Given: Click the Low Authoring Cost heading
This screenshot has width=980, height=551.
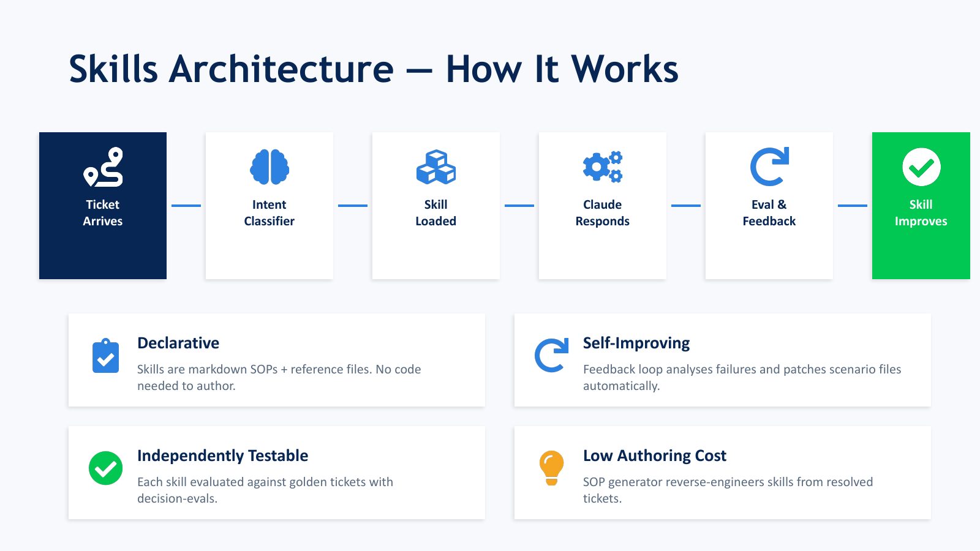Looking at the screenshot, I should 655,455.
